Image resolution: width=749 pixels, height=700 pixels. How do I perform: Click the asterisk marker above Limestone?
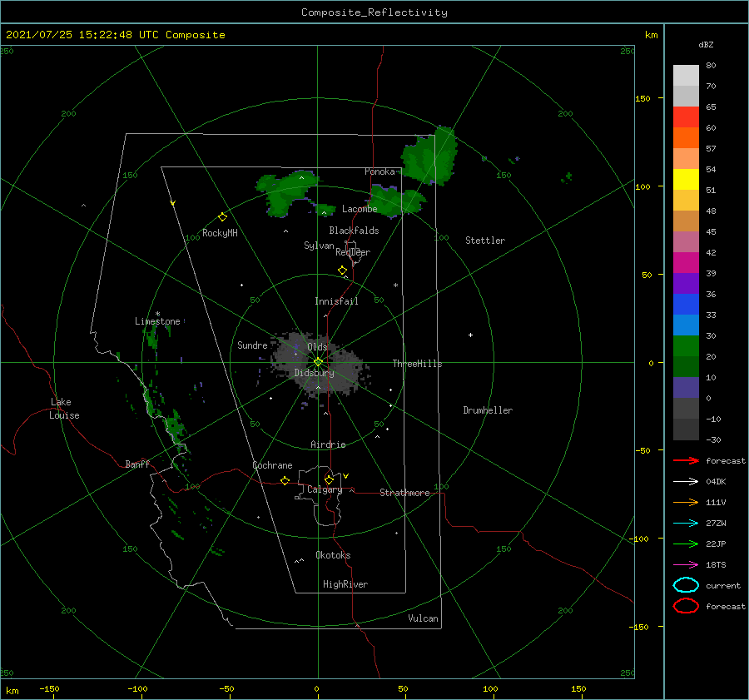157,314
